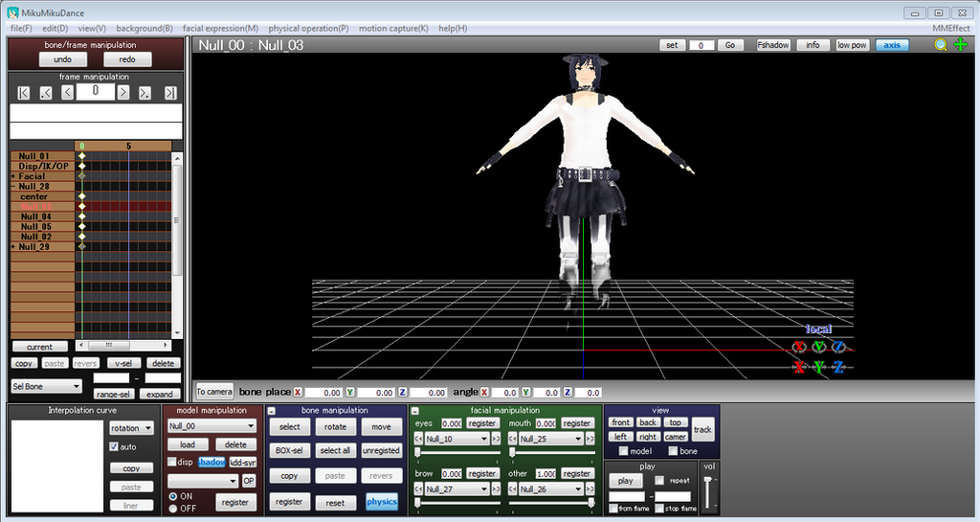The height and width of the screenshot is (522, 980).
Task: Select the ON radio button
Action: 173,496
